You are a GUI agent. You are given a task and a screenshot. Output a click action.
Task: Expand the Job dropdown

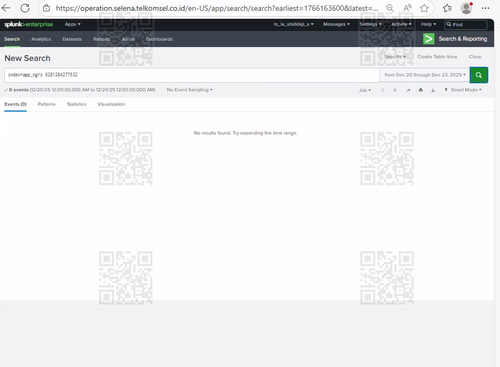pos(365,90)
